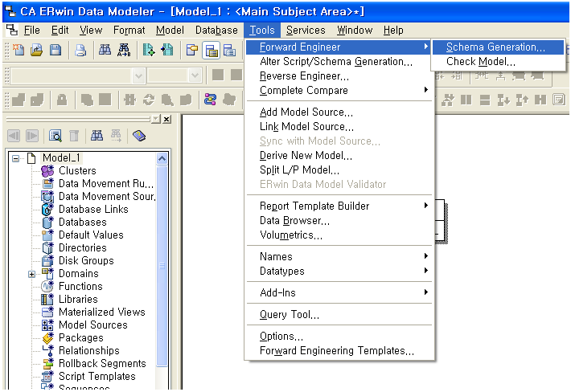Select Rollback Segments in model tree
The image size is (571, 392).
pos(102,363)
